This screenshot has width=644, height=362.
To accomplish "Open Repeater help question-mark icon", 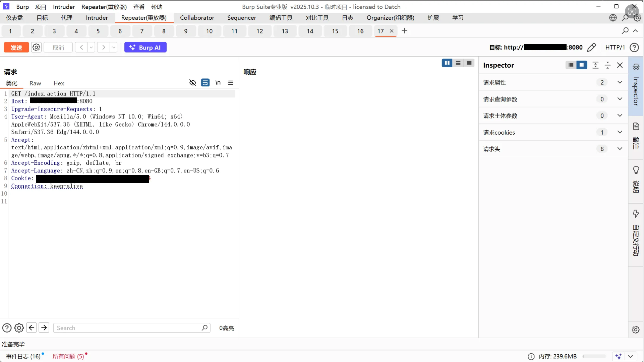I will (634, 48).
